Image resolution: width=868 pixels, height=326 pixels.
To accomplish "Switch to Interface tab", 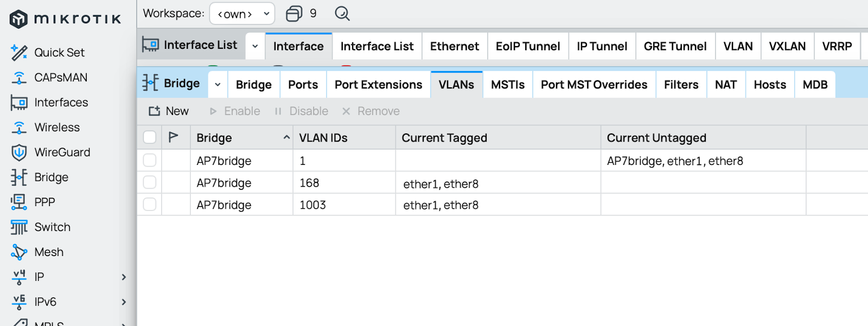I will pos(298,46).
